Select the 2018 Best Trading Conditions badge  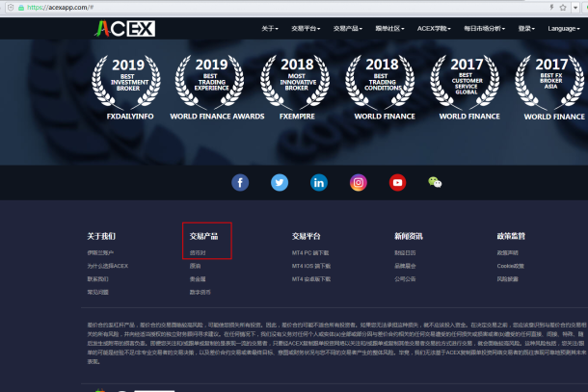(380, 83)
